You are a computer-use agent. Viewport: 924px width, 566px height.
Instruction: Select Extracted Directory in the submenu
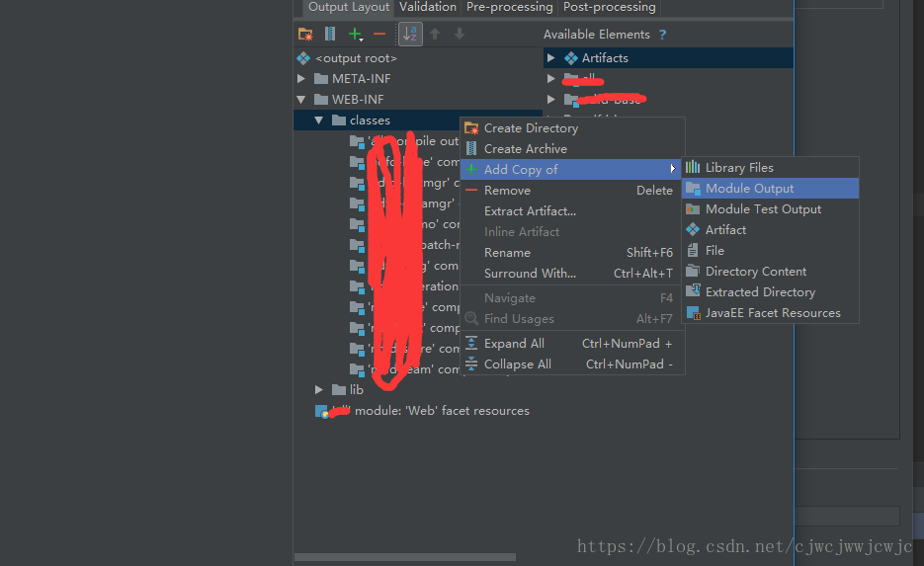click(x=770, y=292)
